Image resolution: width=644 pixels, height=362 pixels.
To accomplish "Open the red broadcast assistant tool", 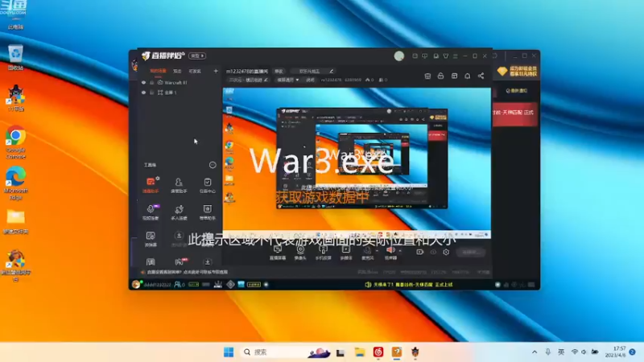I will [151, 185].
